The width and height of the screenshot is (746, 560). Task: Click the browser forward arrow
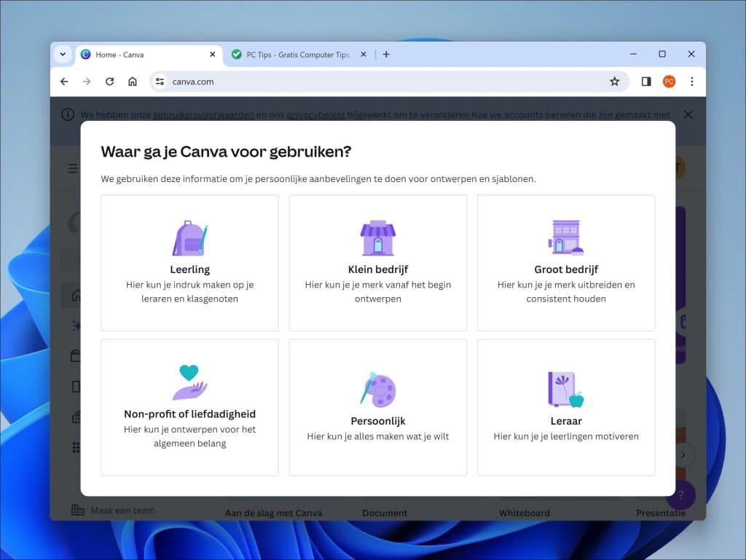click(x=87, y=82)
